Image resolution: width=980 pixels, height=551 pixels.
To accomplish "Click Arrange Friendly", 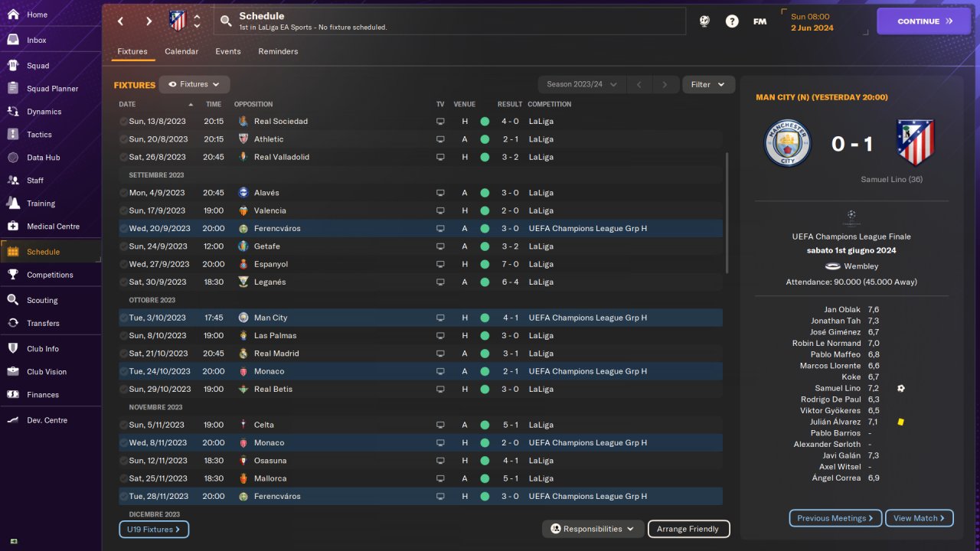I will click(x=688, y=529).
